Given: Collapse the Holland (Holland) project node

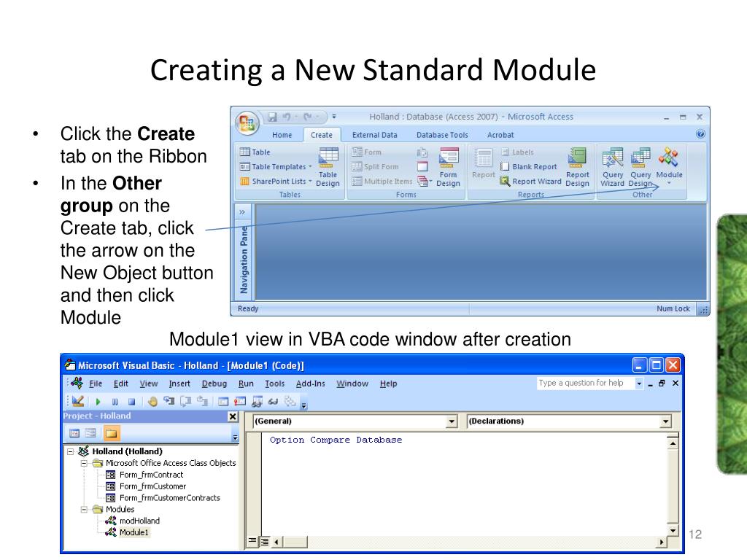Looking at the screenshot, I should [70, 451].
